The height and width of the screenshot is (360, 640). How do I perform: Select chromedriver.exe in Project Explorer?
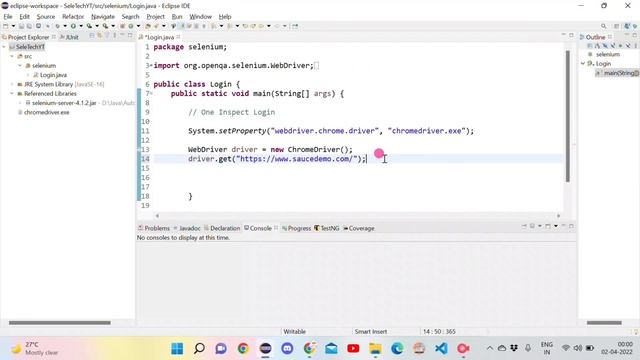[46, 113]
